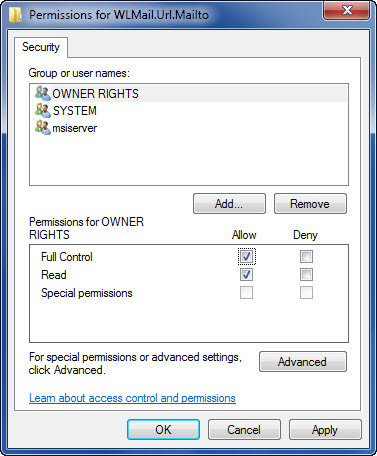Image resolution: width=377 pixels, height=456 pixels.
Task: Click the Remove button
Action: [x=310, y=204]
